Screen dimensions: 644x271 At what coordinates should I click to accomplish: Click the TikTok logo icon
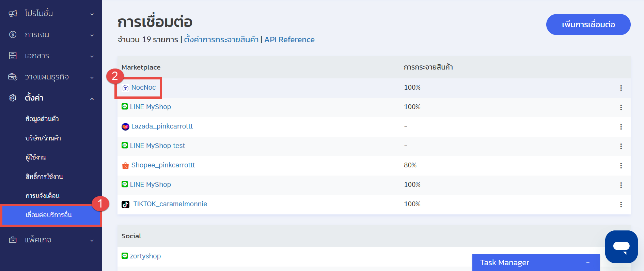pyautogui.click(x=125, y=204)
